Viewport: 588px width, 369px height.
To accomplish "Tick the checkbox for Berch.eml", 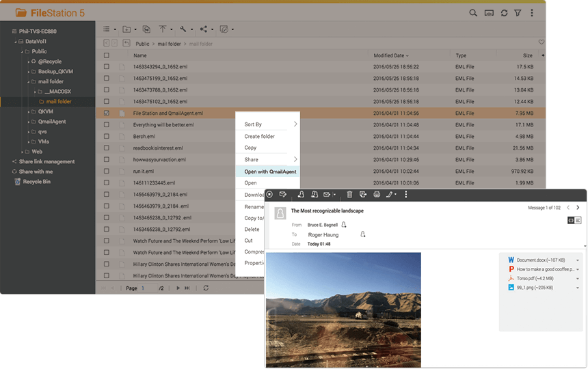I will [x=106, y=137].
